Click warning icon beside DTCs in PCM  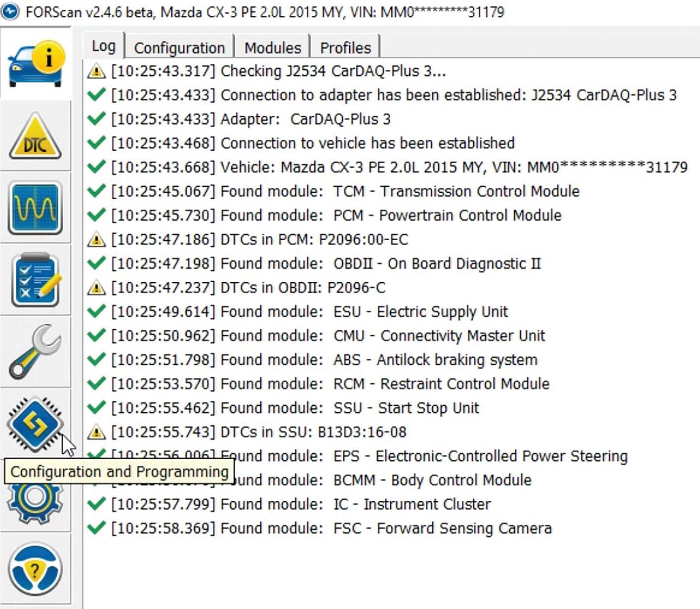[x=96, y=240]
